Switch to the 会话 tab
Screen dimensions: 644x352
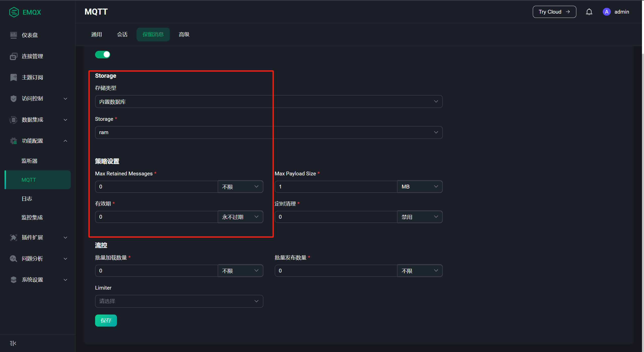click(x=122, y=34)
